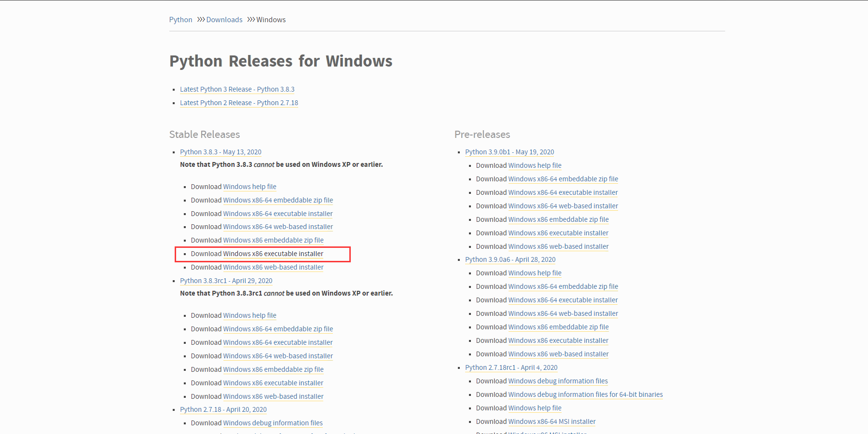Download Python 3.8.3 Windows x86-64 executable installer
This screenshot has height=434, width=868.
coord(278,214)
